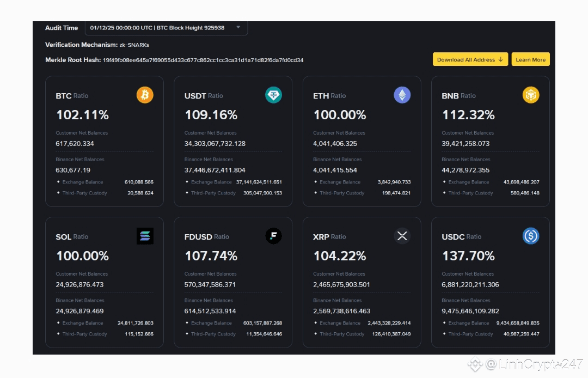588x378 pixels.
Task: Click the Solana logo icon
Action: pos(145,236)
